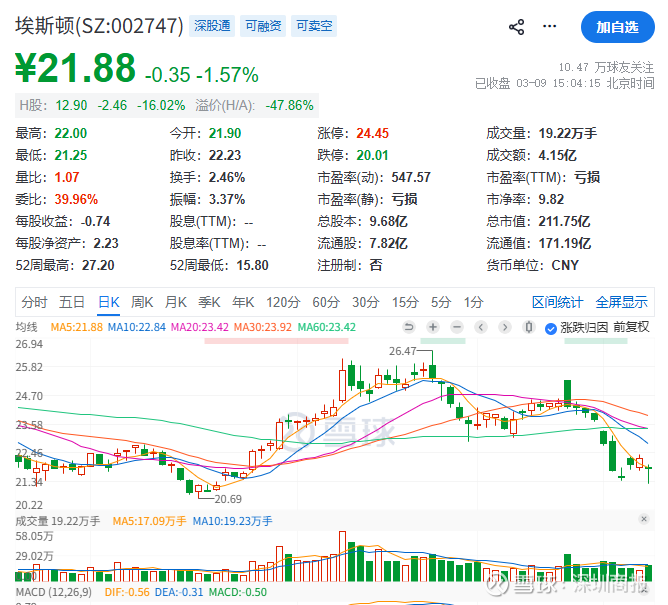Pan chart right with right arrow
668x605 pixels.
[505, 327]
